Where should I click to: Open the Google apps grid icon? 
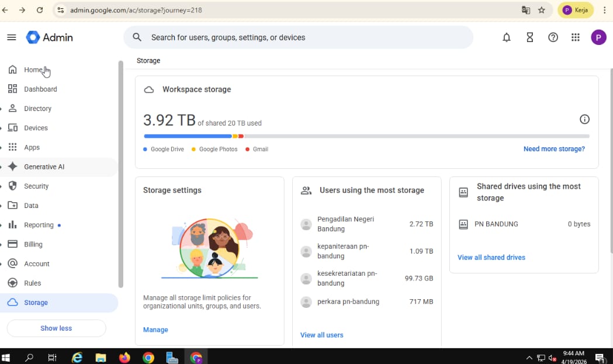[576, 37]
